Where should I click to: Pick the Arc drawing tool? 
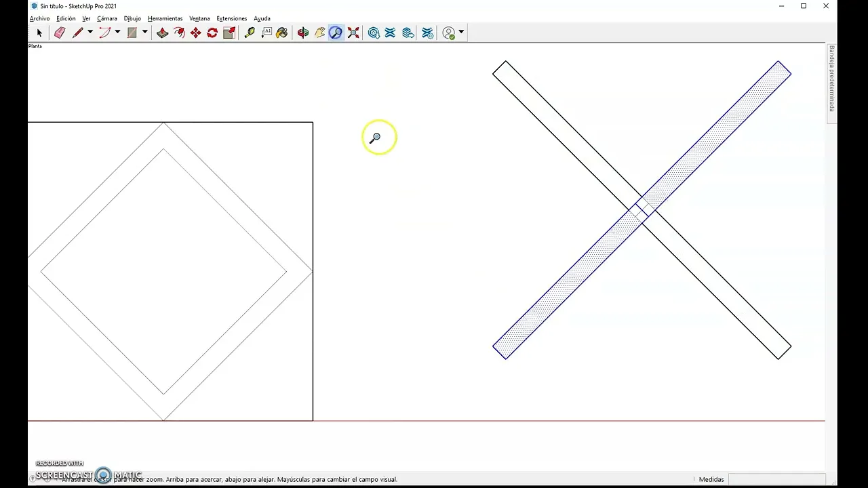pos(104,33)
